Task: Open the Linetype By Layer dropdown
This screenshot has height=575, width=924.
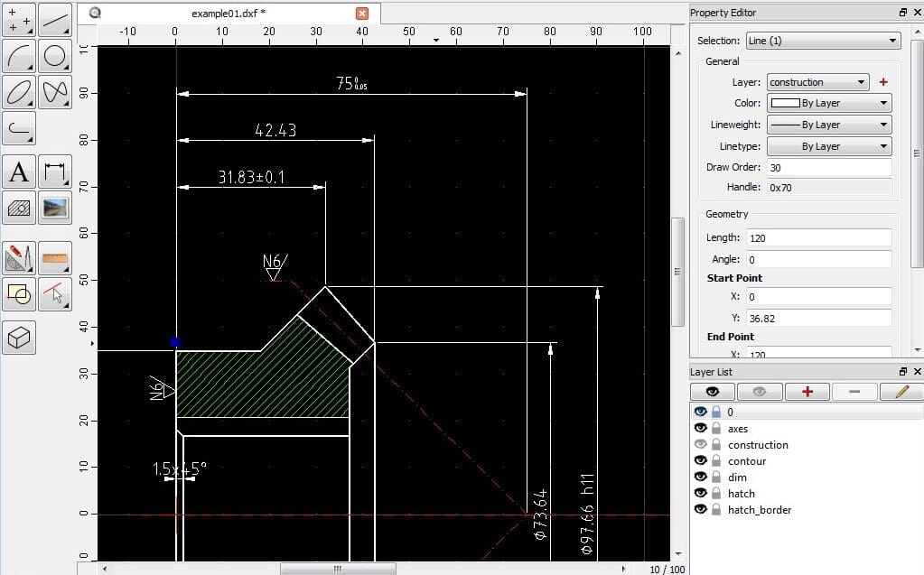Action: pos(829,146)
